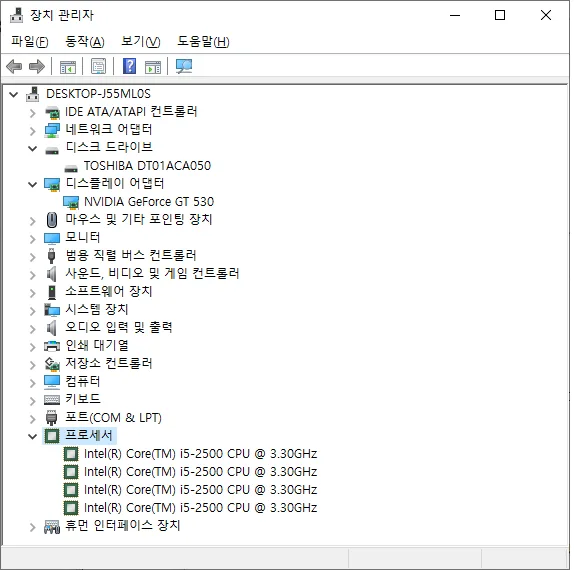574x570 pixels.
Task: Open the 도움말(H) menu
Action: pos(203,41)
